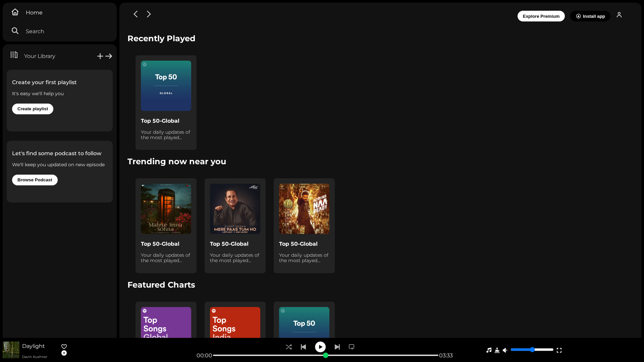Screen dimensions: 644x362
Task: Click the Daylight album art thumbnail
Action: pyautogui.click(x=11, y=350)
